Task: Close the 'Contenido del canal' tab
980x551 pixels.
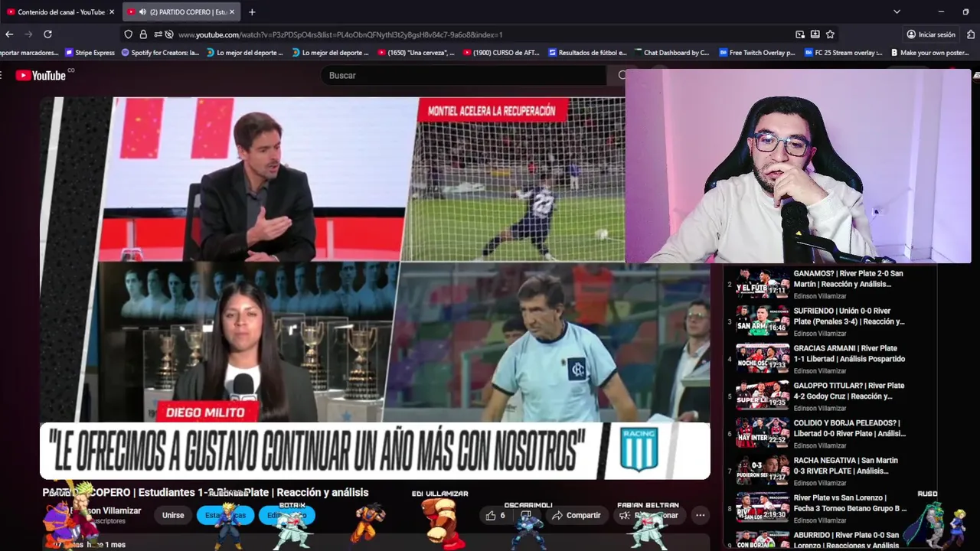Action: tap(112, 12)
